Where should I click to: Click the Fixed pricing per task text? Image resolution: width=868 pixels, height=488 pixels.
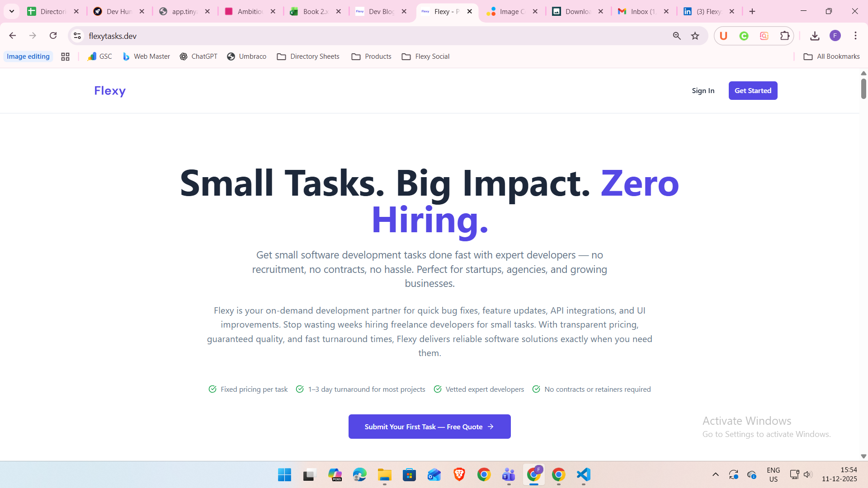coord(254,389)
